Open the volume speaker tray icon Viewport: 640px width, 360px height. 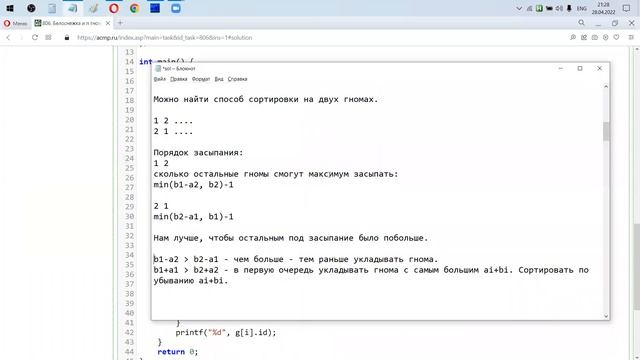coord(559,8)
